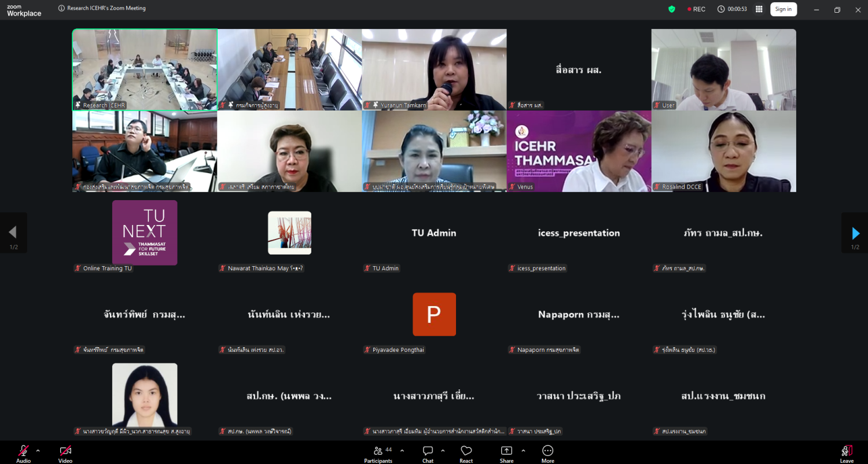Open the Chat panel
This screenshot has height=464, width=868.
[x=428, y=452]
